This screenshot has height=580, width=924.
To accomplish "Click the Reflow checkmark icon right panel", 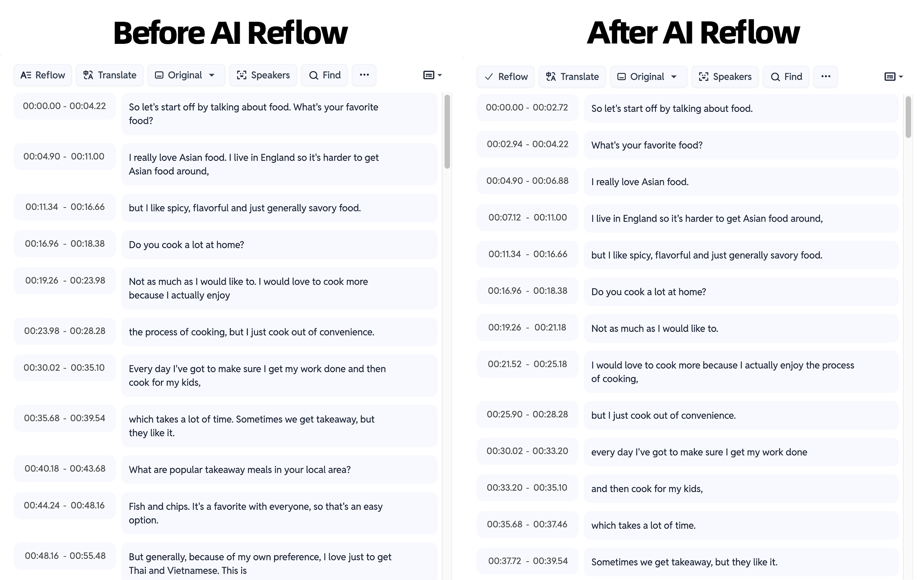I will click(x=488, y=76).
